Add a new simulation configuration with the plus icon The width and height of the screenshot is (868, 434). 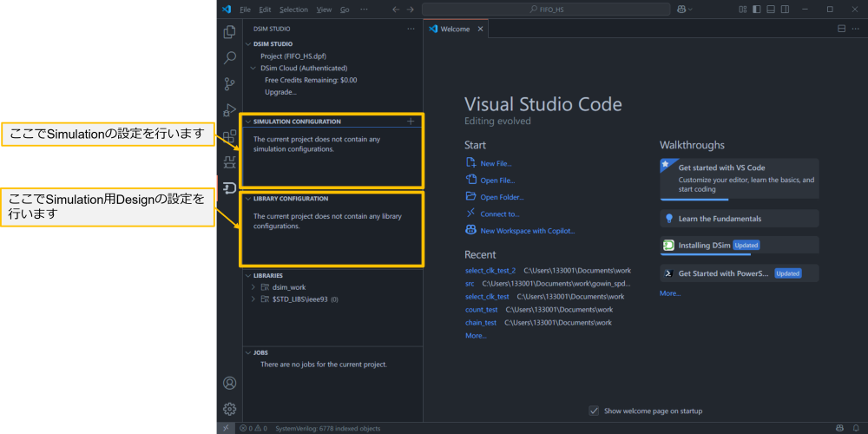click(411, 122)
